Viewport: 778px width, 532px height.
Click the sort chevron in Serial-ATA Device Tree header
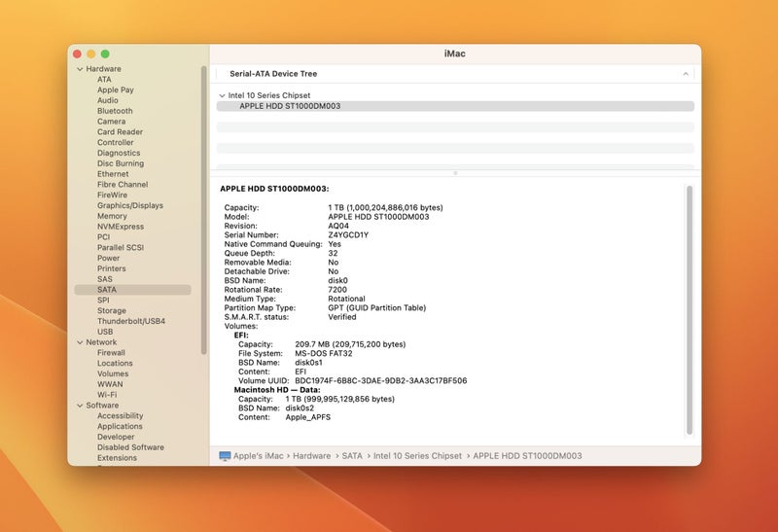click(686, 74)
